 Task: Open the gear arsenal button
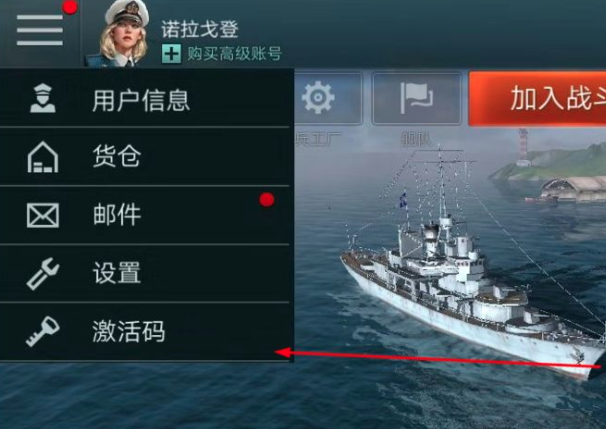click(x=329, y=98)
